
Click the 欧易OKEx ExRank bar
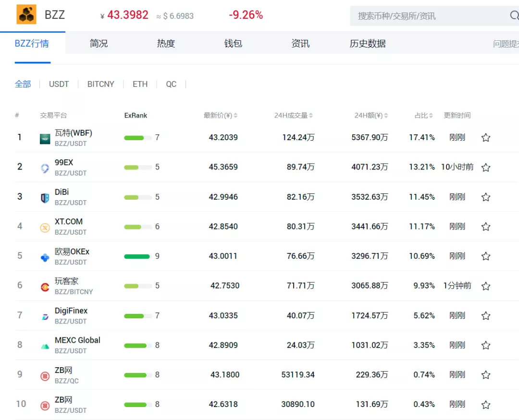tap(138, 256)
